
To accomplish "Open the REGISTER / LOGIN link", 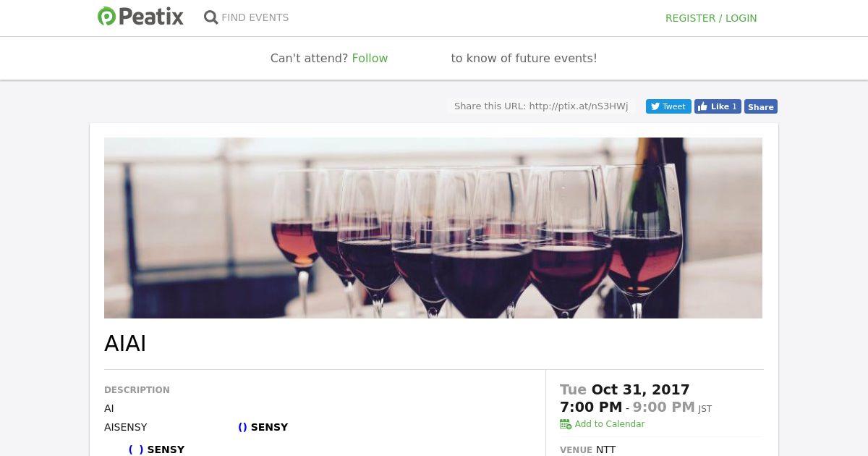I will (x=710, y=18).
